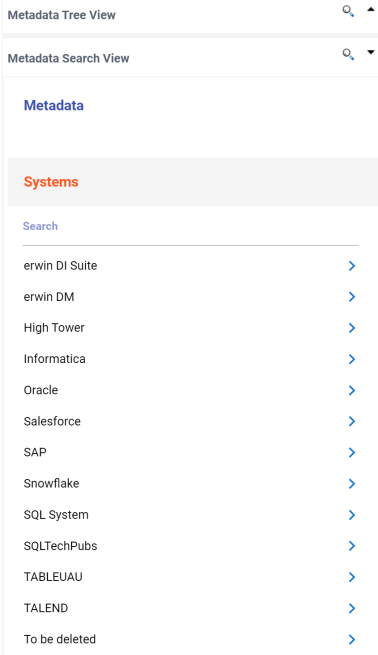Click the Informatica row chevron
Screen dimensions: 378x655
[x=352, y=359]
